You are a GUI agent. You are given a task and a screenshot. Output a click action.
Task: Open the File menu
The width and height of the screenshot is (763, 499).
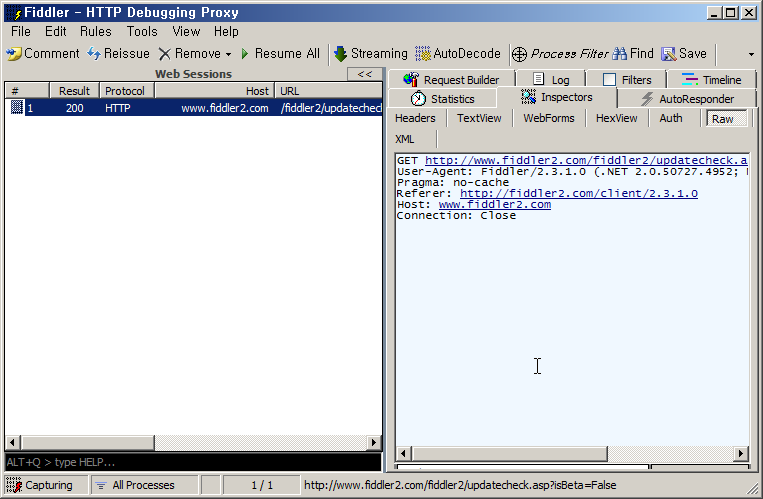click(21, 32)
